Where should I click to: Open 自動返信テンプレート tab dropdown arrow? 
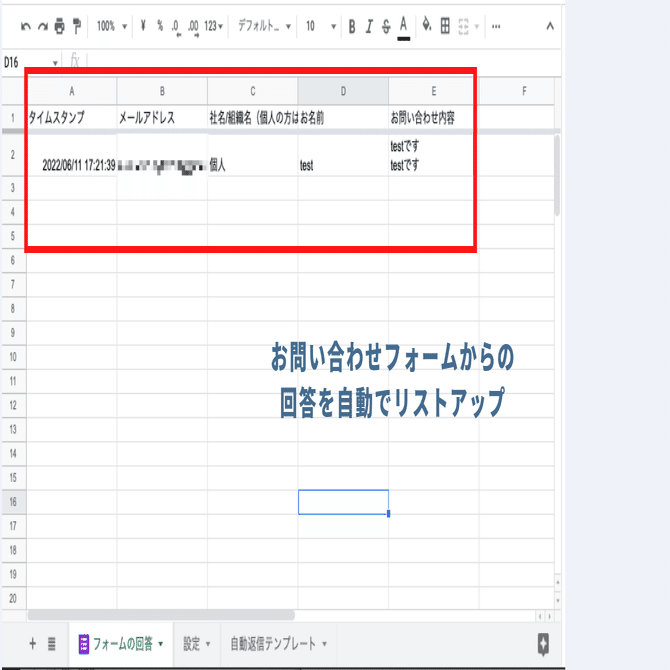tap(324, 644)
